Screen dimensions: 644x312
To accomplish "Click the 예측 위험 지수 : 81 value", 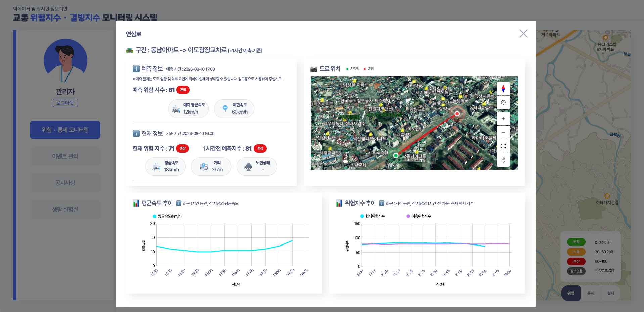I will point(153,90).
